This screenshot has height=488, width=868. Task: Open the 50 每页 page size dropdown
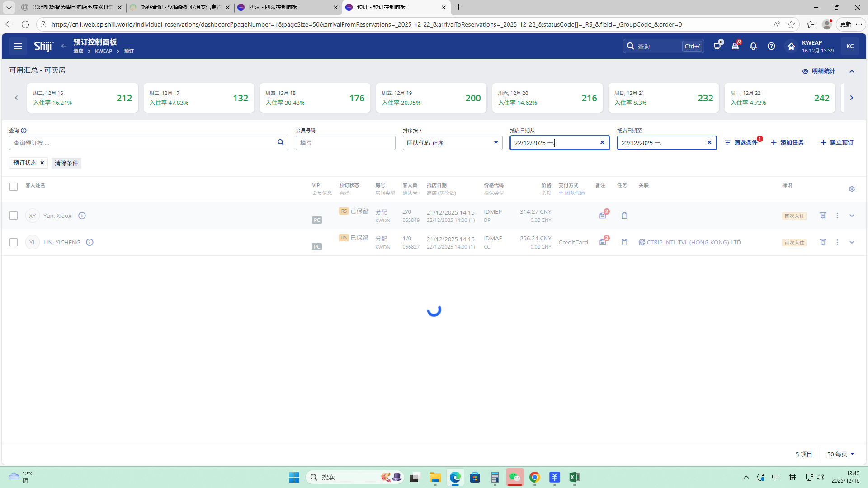840,454
